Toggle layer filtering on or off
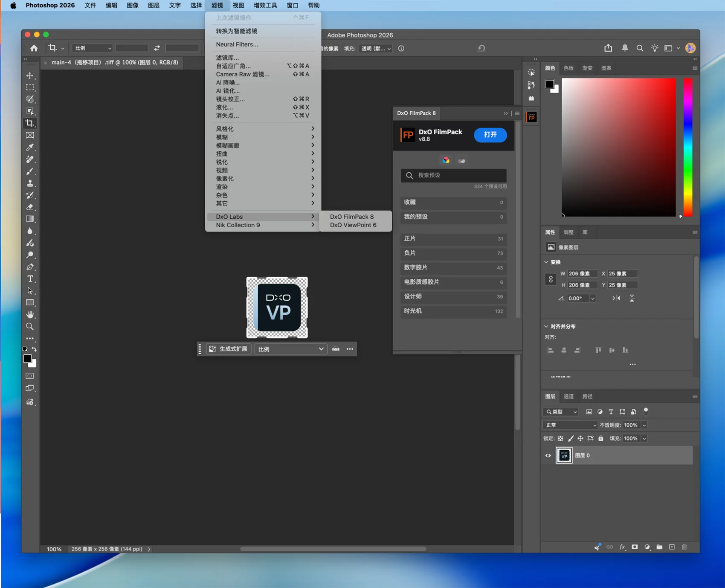 (x=646, y=411)
